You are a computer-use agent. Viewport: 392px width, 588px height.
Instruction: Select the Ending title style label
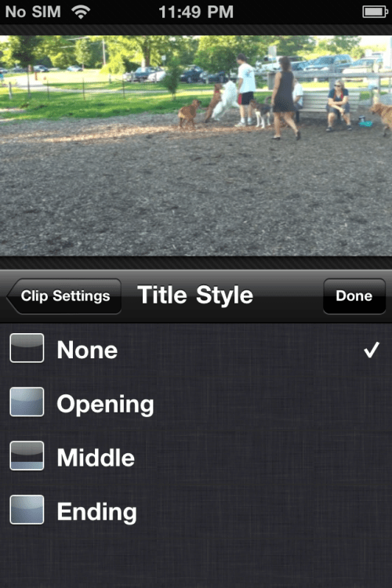tap(96, 512)
